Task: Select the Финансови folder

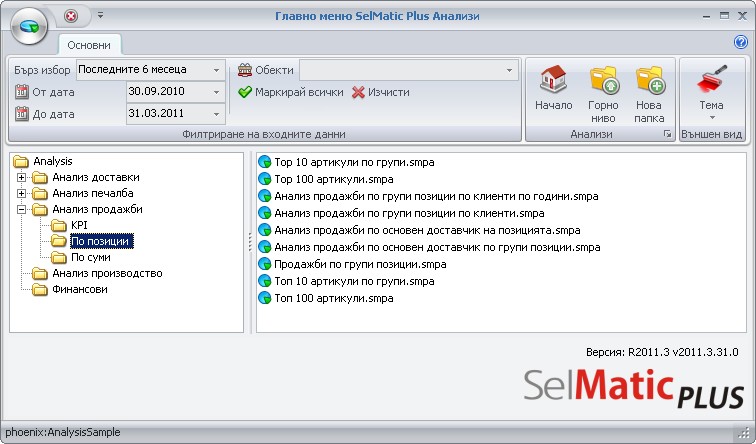Action: pos(80,289)
